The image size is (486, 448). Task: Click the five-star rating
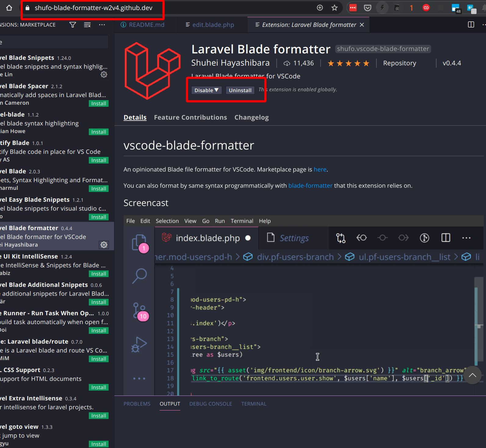click(348, 63)
